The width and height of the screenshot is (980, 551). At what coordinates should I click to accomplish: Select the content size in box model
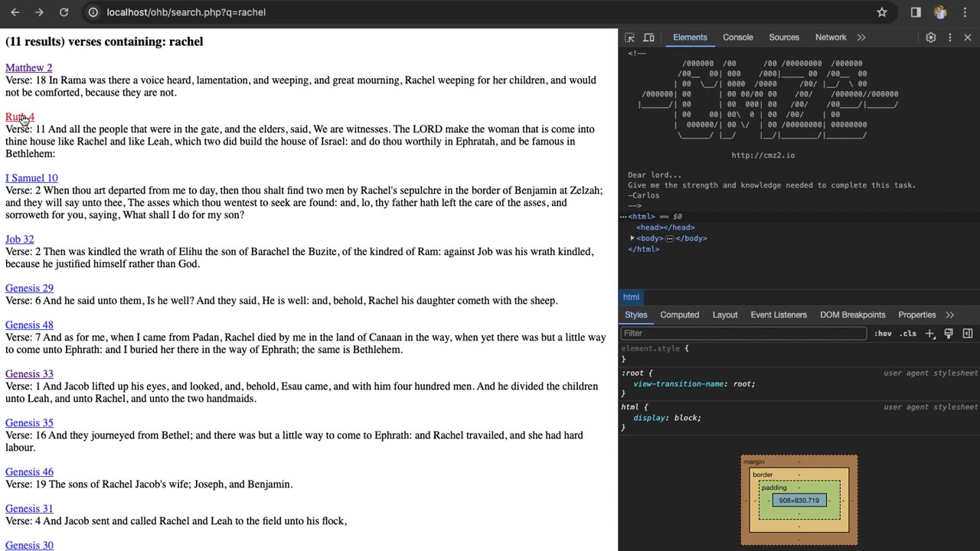(x=799, y=500)
